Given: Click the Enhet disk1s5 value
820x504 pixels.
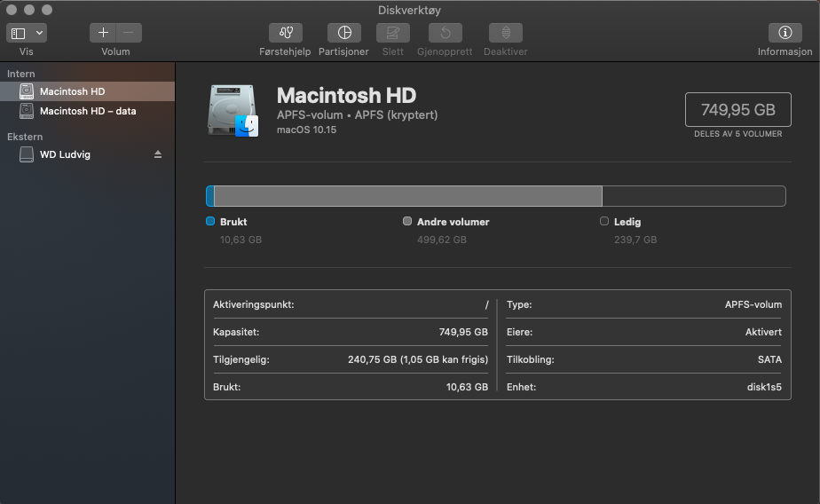Looking at the screenshot, I should tap(764, 388).
